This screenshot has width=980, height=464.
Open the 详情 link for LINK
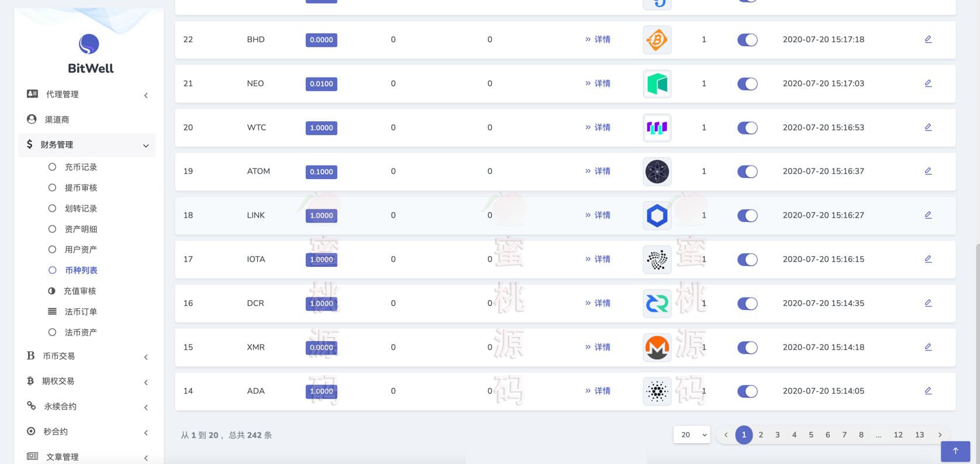pos(598,215)
